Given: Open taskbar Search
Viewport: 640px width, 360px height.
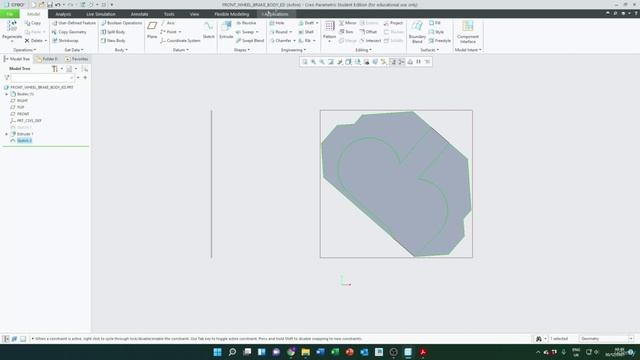Looking at the screenshot, I should point(232,352).
